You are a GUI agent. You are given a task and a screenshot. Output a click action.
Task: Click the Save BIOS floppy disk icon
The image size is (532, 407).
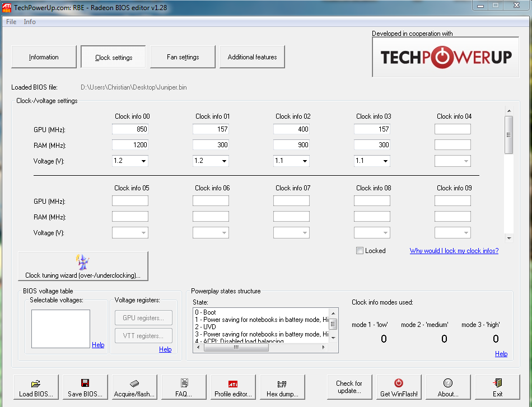pyautogui.click(x=85, y=383)
